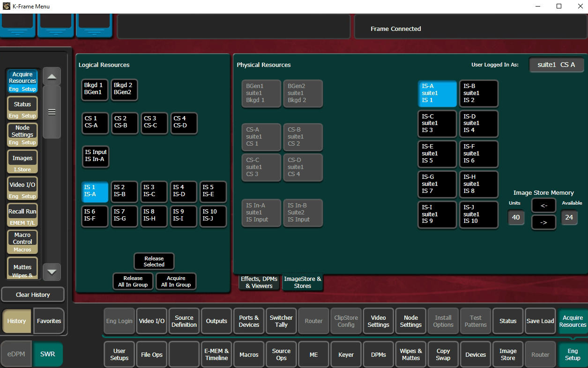Select physical resource IS-G suite1

tap(437, 184)
